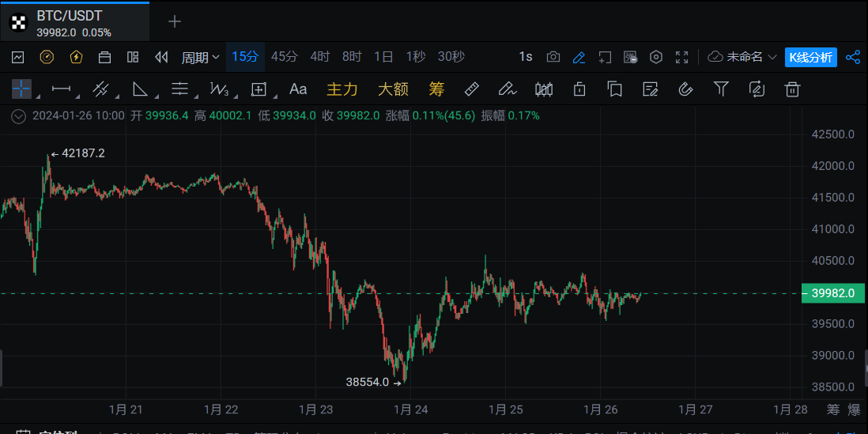
Task: Select the magnet snap tool
Action: coord(685,89)
